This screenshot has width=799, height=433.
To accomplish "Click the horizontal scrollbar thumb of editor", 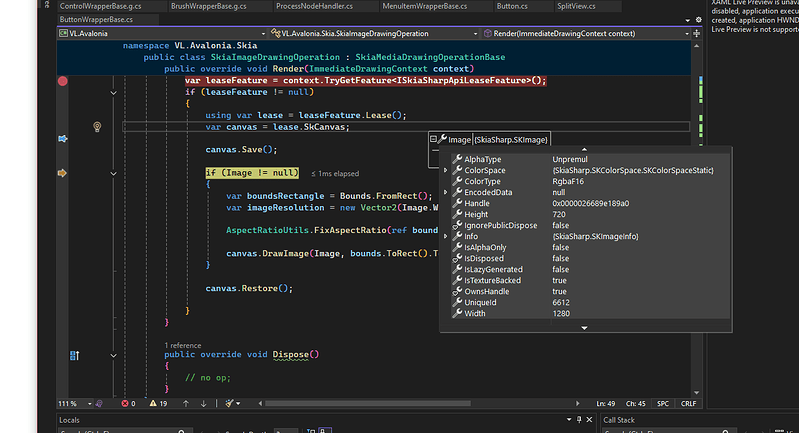I will (x=368, y=403).
